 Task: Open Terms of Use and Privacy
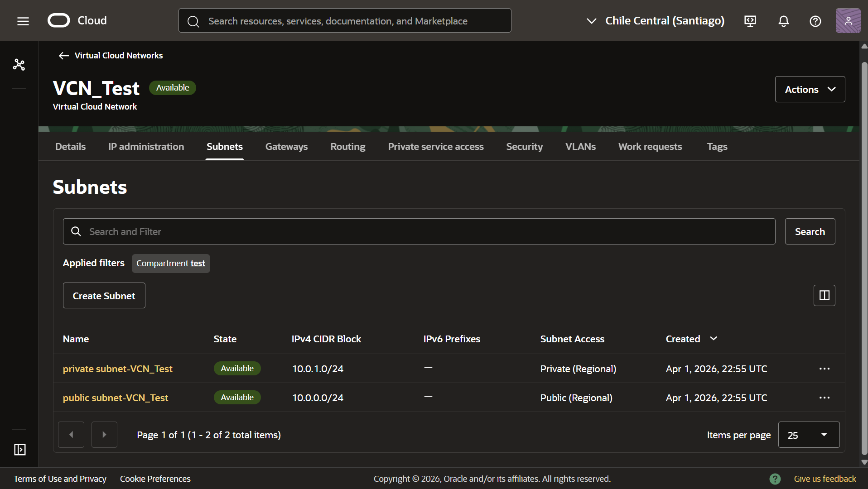coord(60,479)
